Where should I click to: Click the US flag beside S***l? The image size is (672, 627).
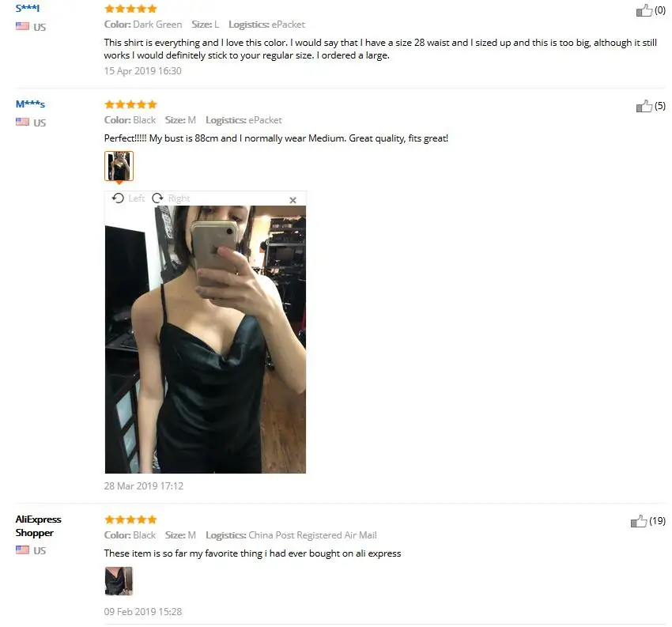coord(22,26)
